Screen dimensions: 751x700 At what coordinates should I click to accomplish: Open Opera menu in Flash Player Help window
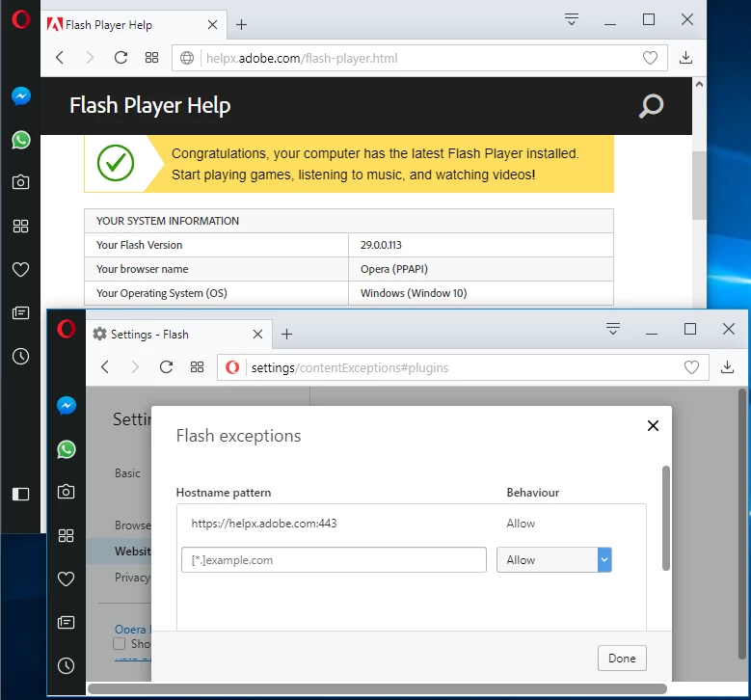point(20,19)
